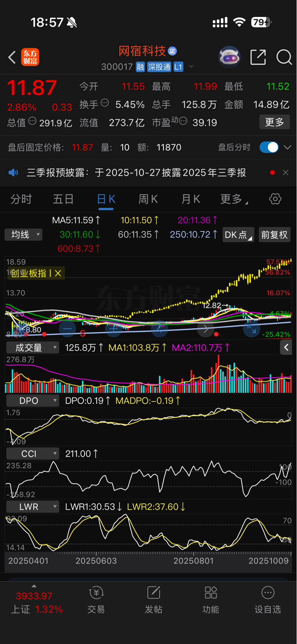The width and height of the screenshot is (297, 644).
Task: Tap the red S signal marker
Action: tap(83, 333)
